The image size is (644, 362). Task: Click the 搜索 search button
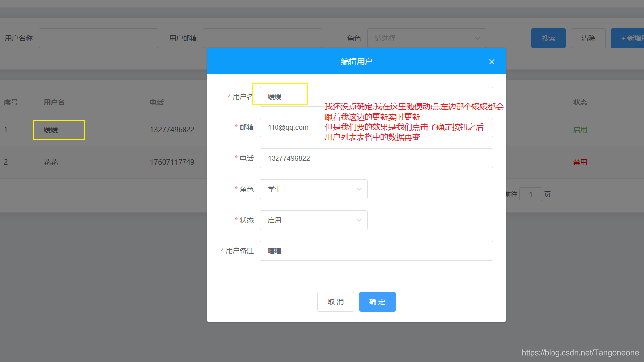click(548, 38)
